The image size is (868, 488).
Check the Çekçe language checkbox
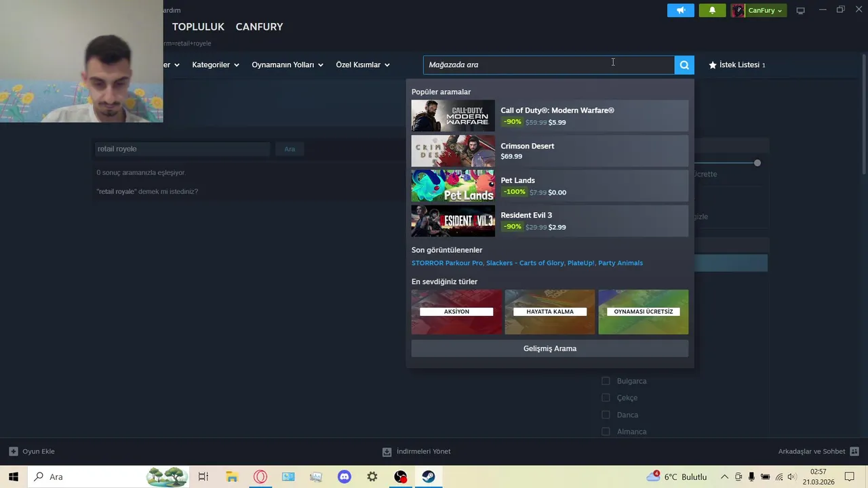coord(606,398)
